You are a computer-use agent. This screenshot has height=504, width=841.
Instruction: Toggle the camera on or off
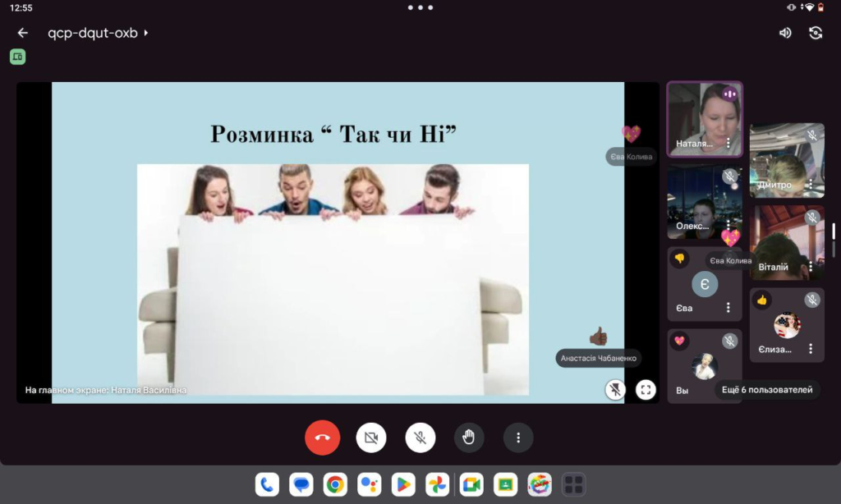(x=371, y=438)
